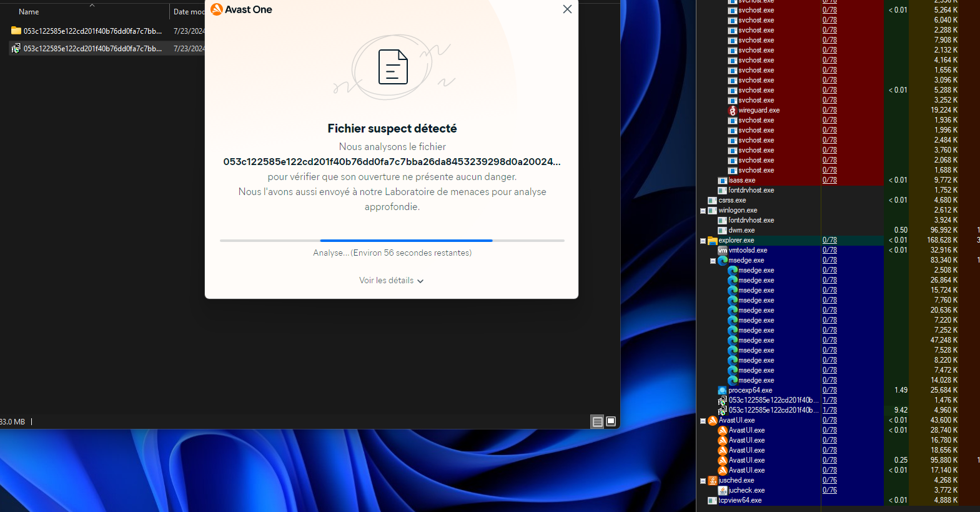This screenshot has width=980, height=512.
Task: Click the icon of svchost.exe using 5,264 K
Action: (x=733, y=10)
